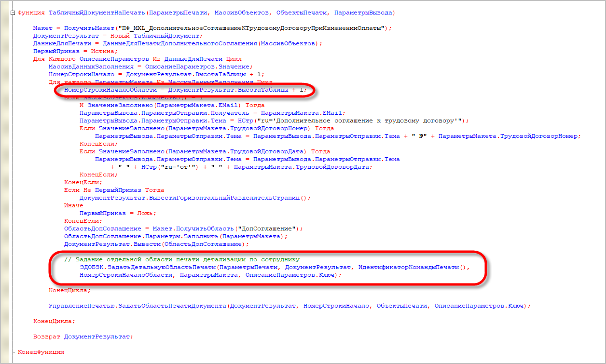The image size is (606, 364).
Task: Click line НомерСтрокиНачало = ДокументРезультат.ВысотаТаблицы + 1
Action: (157, 74)
